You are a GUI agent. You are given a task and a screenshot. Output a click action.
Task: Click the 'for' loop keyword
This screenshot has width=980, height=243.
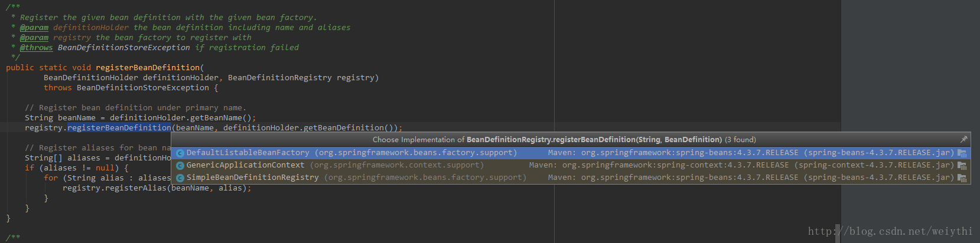click(x=51, y=178)
